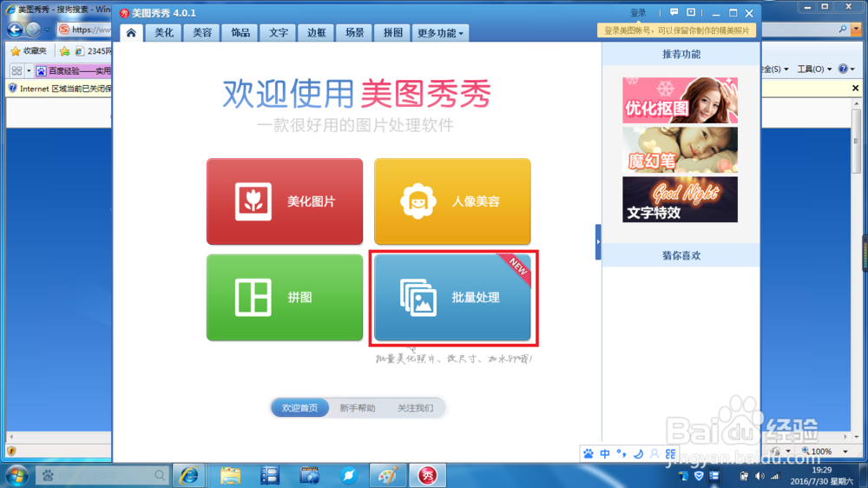Click the IE search magnifier icon

click(843, 29)
